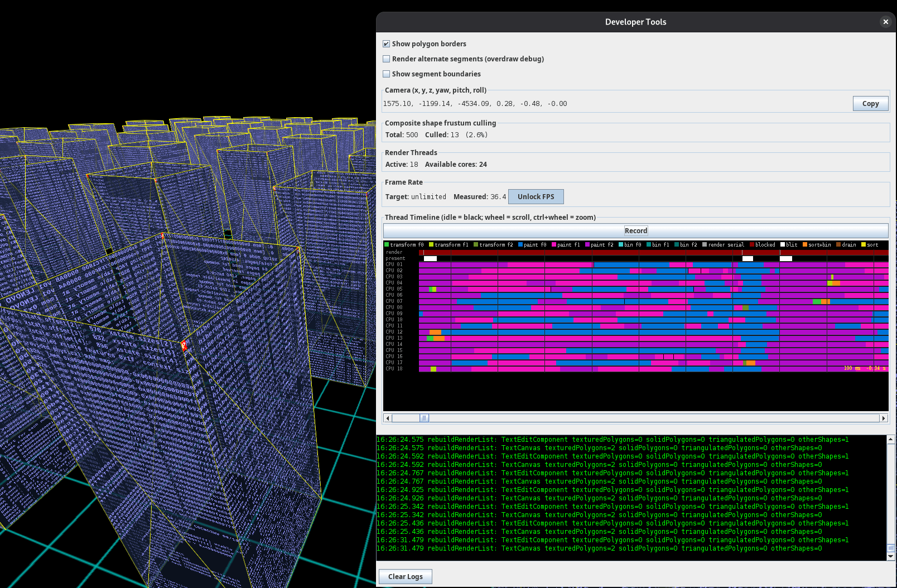Click the purple paint f2 legend swatch

pos(587,244)
